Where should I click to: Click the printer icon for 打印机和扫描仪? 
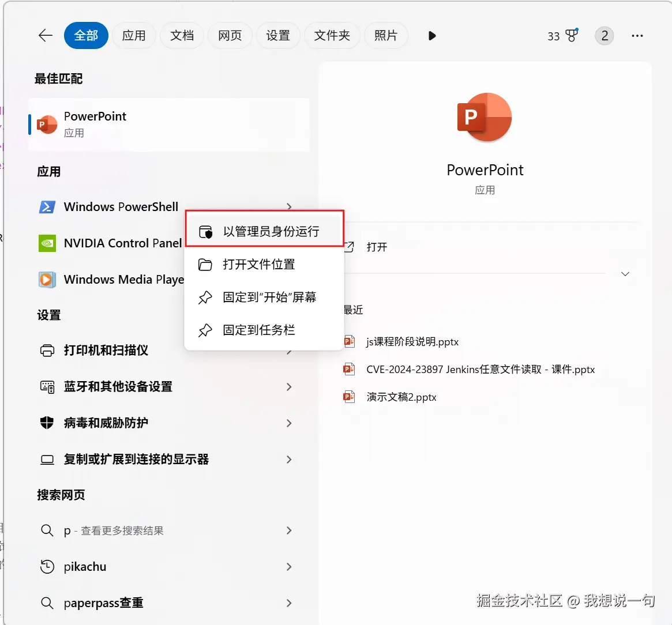click(47, 351)
